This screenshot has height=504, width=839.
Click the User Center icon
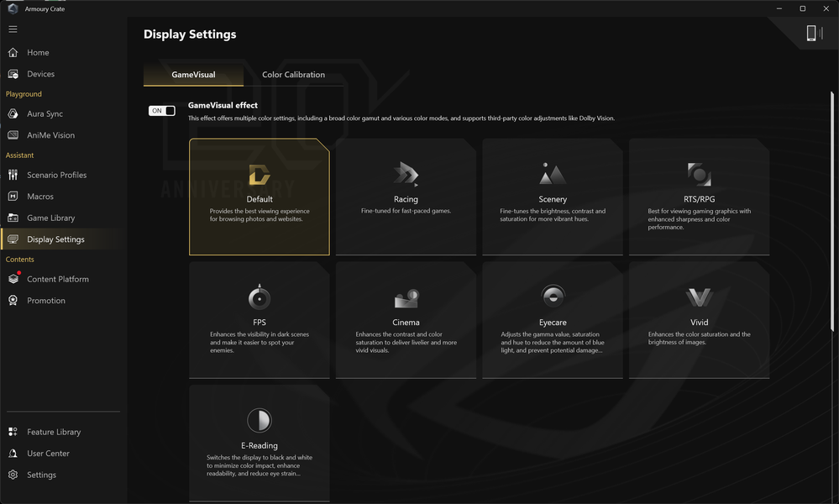(x=13, y=453)
